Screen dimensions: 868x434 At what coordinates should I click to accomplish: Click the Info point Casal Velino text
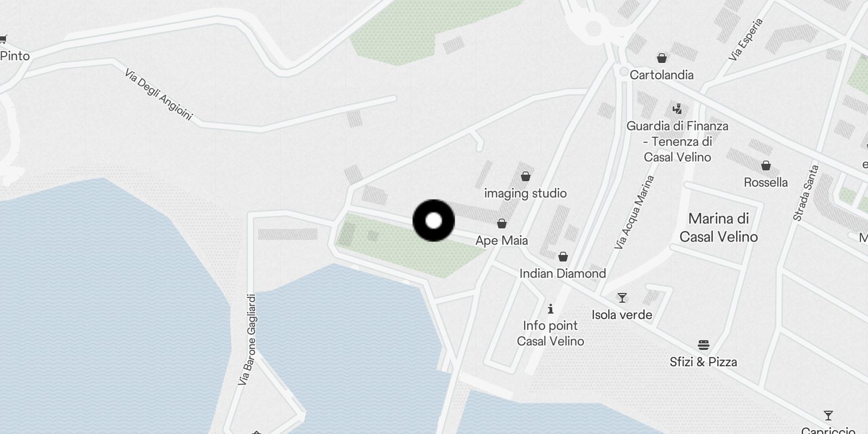(551, 333)
